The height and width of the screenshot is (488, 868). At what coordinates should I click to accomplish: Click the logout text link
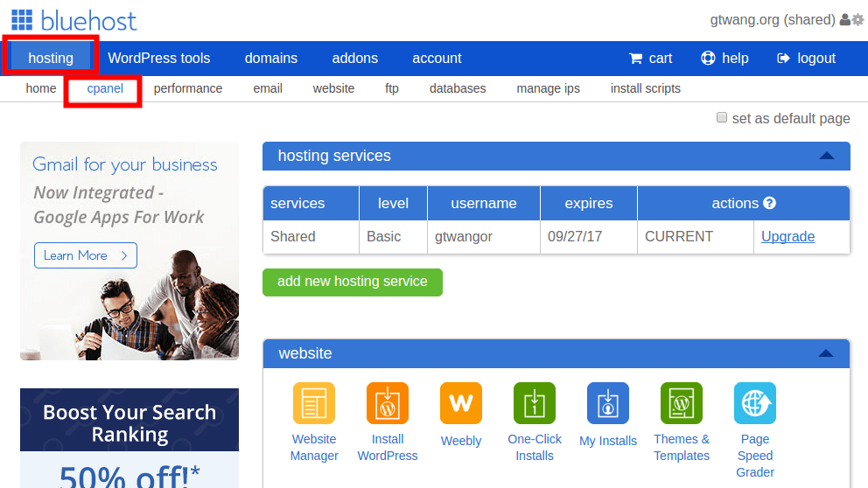(x=816, y=58)
